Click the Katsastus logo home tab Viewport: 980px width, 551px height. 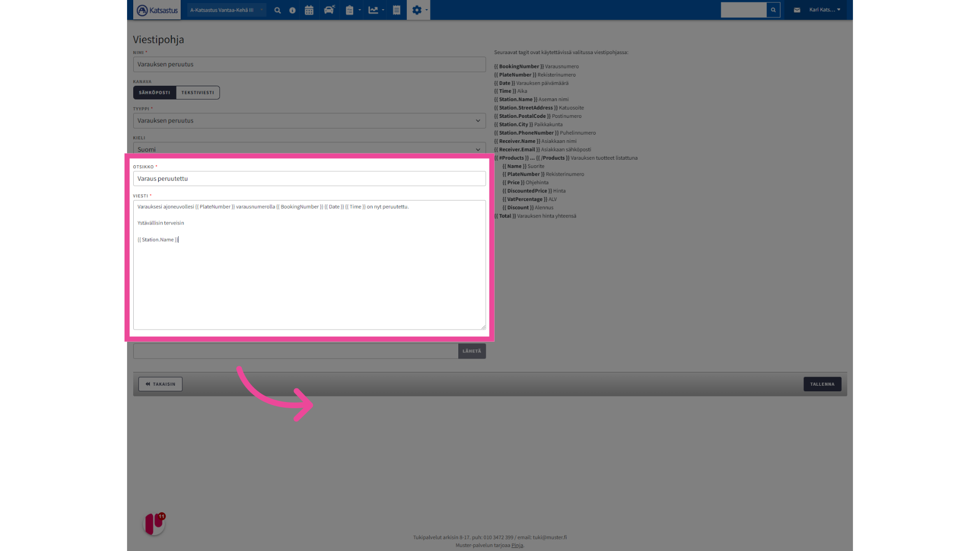pos(157,10)
